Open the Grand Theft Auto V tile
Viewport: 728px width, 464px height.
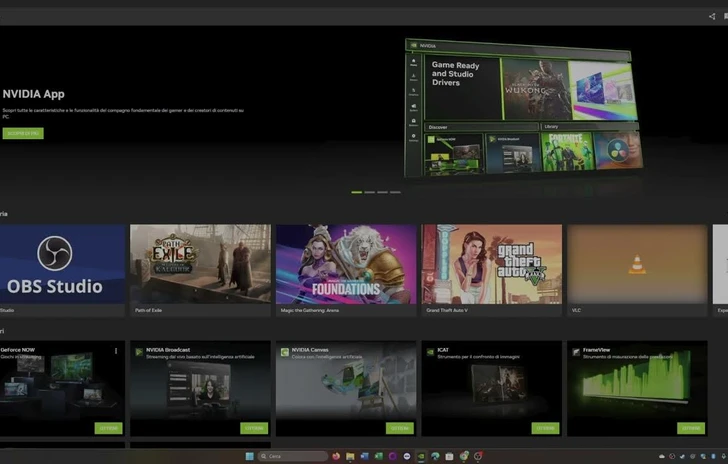coord(491,264)
